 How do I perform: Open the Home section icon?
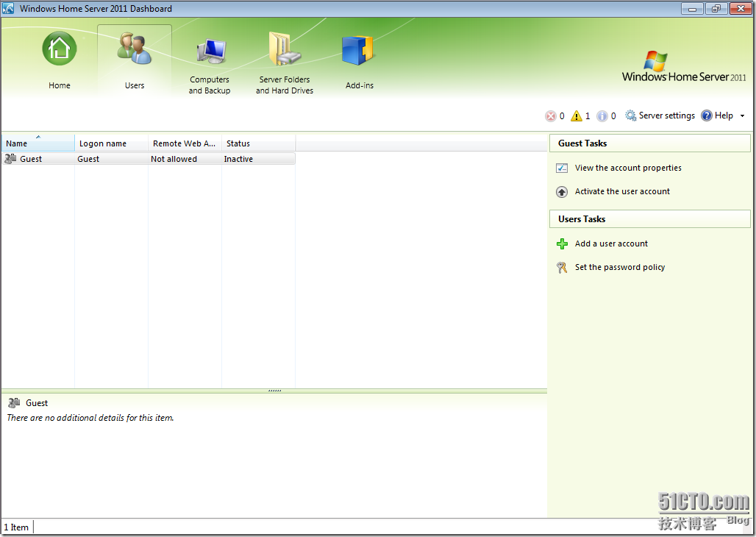(x=59, y=49)
